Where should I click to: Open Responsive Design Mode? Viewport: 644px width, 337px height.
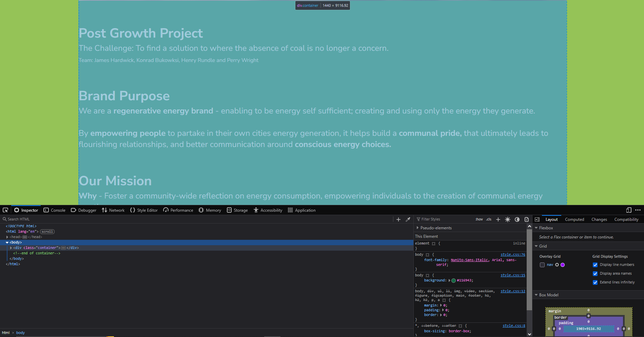(x=628, y=210)
